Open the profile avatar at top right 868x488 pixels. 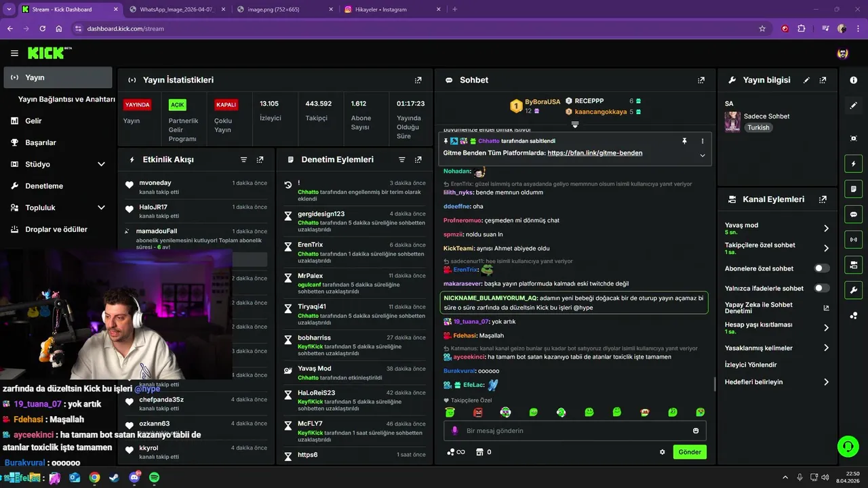click(843, 53)
